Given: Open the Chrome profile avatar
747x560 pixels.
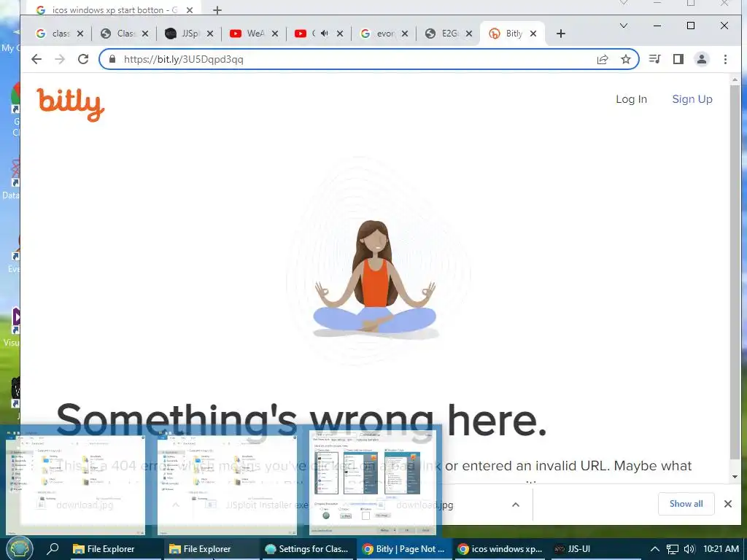Looking at the screenshot, I should (x=702, y=59).
